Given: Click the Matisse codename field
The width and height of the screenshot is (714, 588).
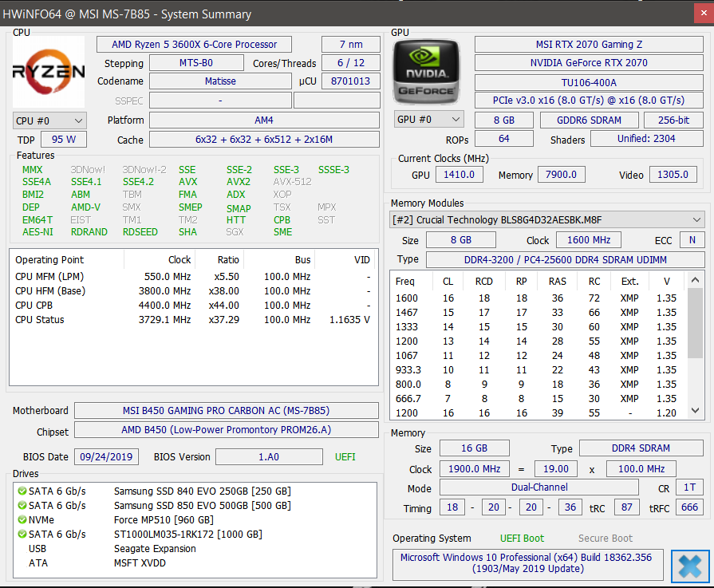Looking at the screenshot, I should [220, 81].
